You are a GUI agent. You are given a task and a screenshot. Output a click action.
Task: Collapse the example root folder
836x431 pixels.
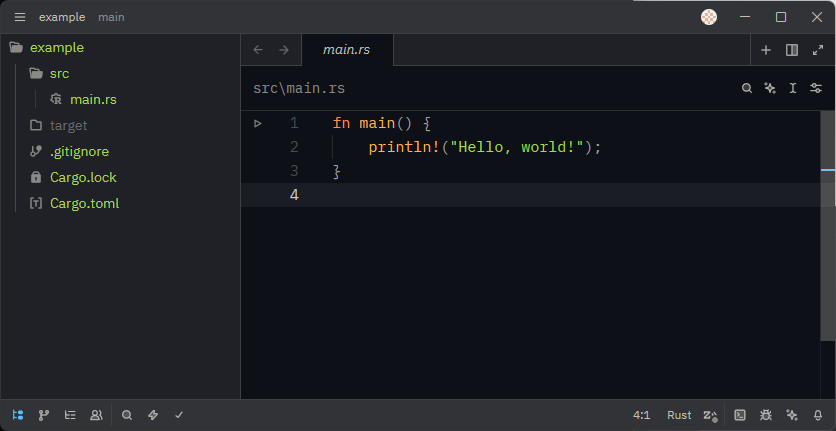point(120,47)
